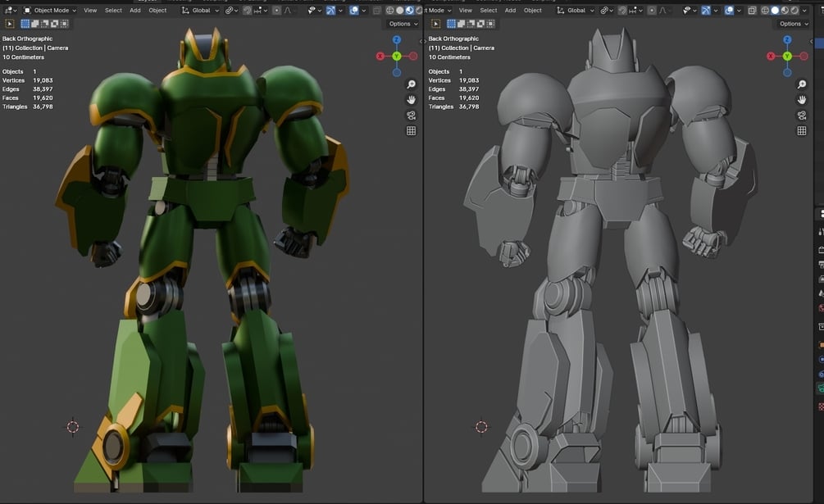The width and height of the screenshot is (824, 504).
Task: Open Object Mode dropdown in left viewport
Action: click(x=51, y=11)
